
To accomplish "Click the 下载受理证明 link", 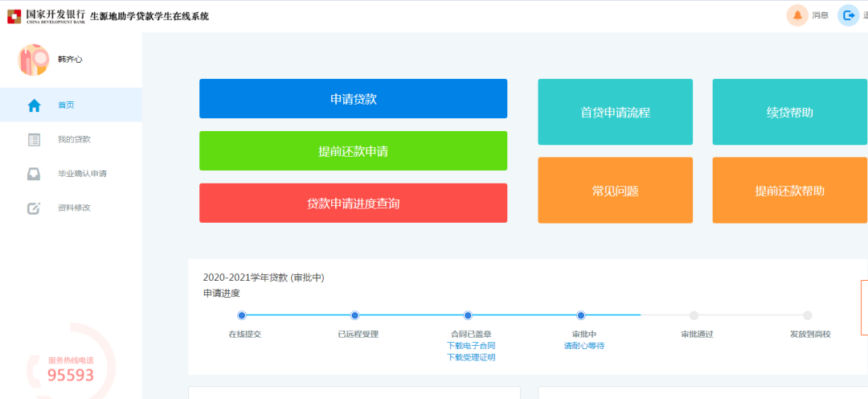I will click(x=471, y=357).
